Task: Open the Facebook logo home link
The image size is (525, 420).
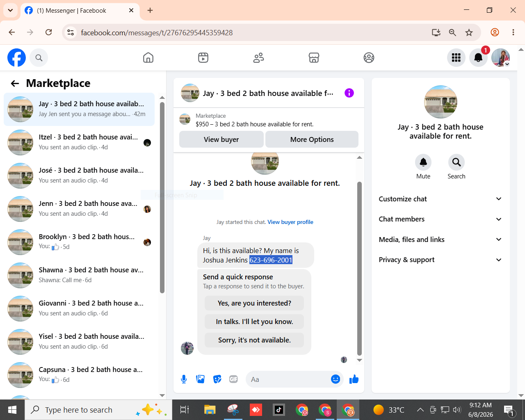Action: tap(17, 57)
